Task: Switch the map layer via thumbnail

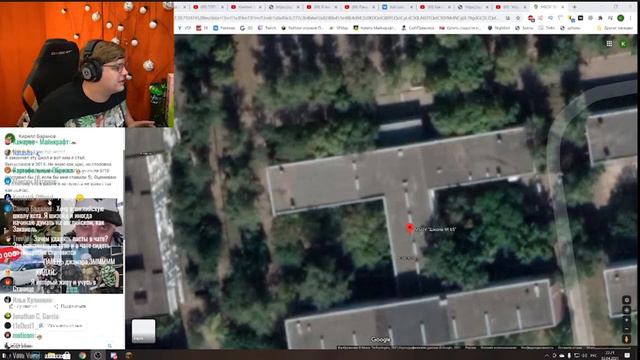Action: 143,331
